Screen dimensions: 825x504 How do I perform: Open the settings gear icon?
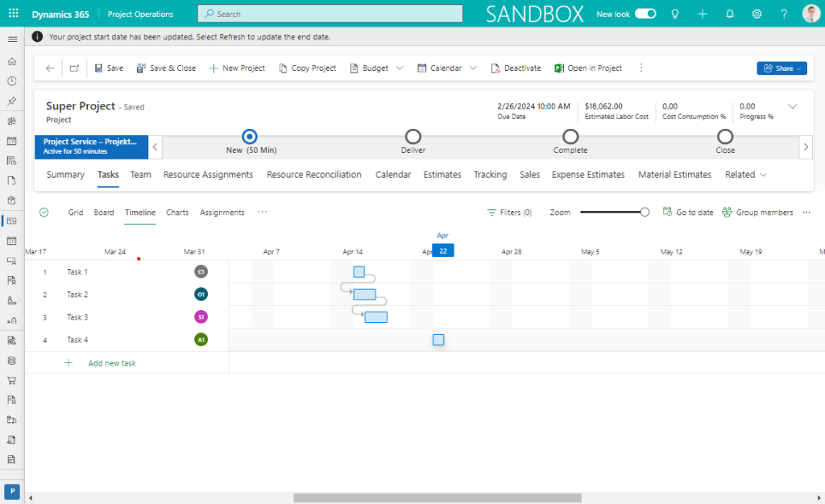pyautogui.click(x=757, y=14)
